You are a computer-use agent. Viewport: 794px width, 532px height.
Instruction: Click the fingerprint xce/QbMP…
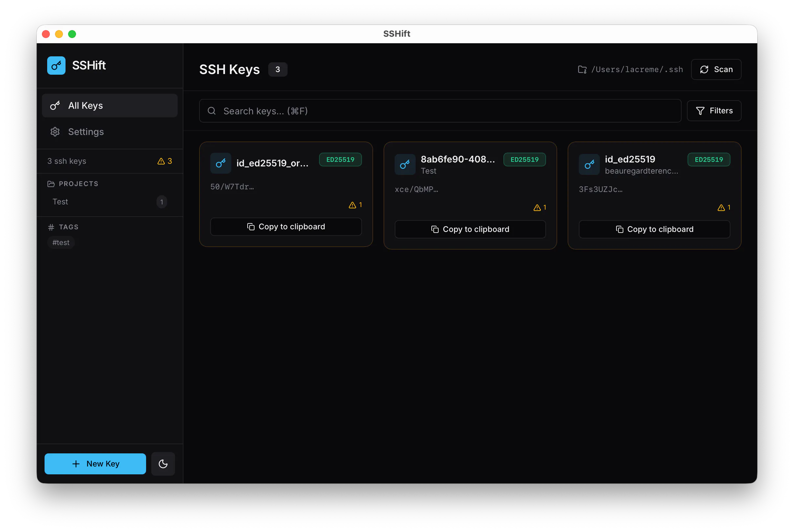point(416,189)
